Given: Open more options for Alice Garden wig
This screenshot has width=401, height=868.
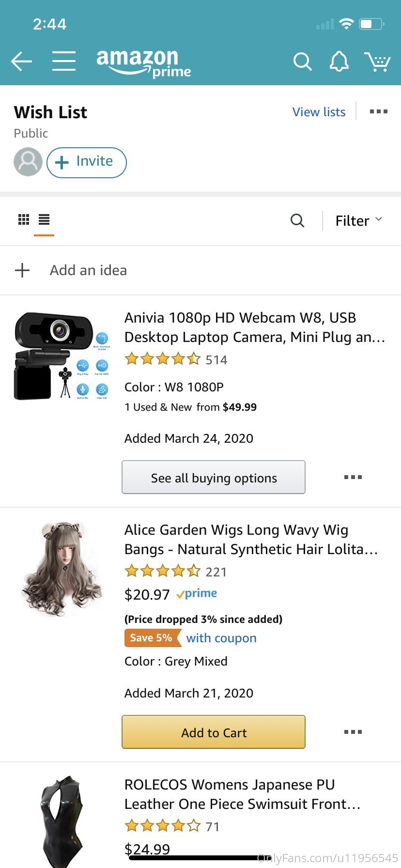Looking at the screenshot, I should click(x=353, y=732).
